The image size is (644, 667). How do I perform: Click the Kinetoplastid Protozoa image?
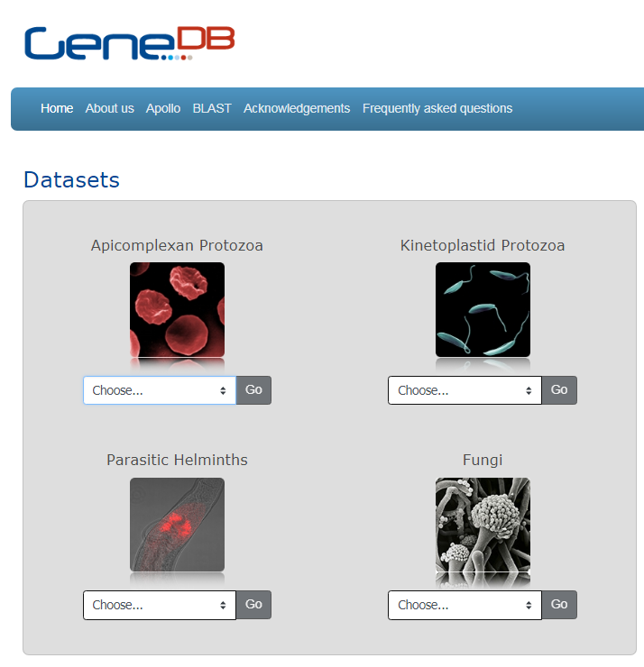pos(483,309)
